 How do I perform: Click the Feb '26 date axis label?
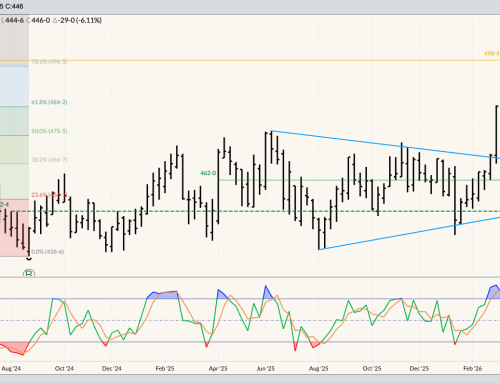pos(473,369)
